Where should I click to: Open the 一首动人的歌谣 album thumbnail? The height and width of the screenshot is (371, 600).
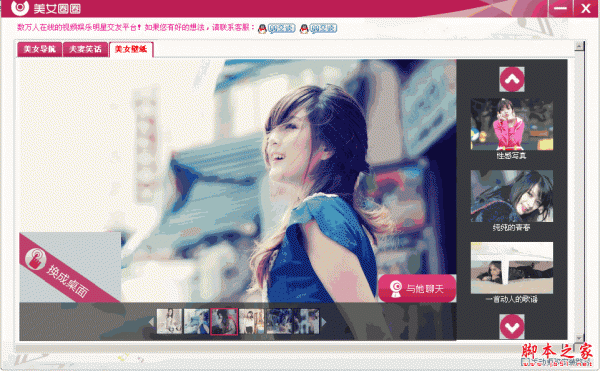coord(512,268)
